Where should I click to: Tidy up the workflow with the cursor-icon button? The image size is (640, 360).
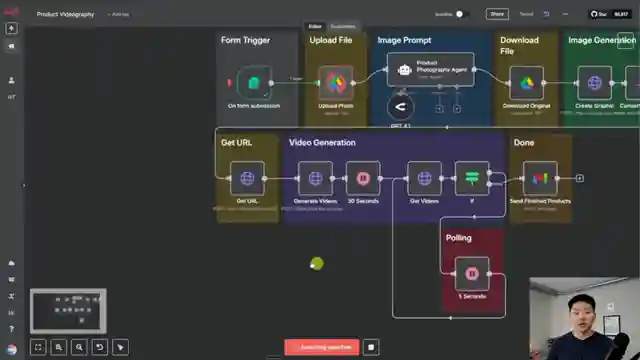(x=120, y=347)
